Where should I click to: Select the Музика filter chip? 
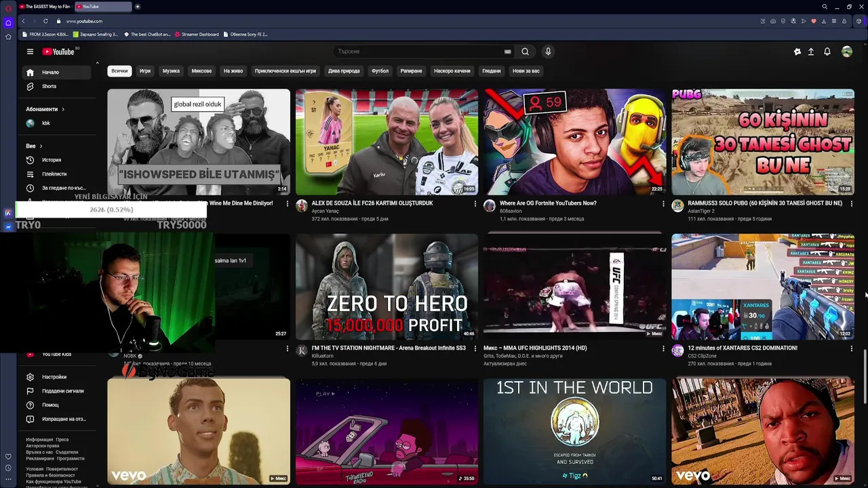click(171, 70)
